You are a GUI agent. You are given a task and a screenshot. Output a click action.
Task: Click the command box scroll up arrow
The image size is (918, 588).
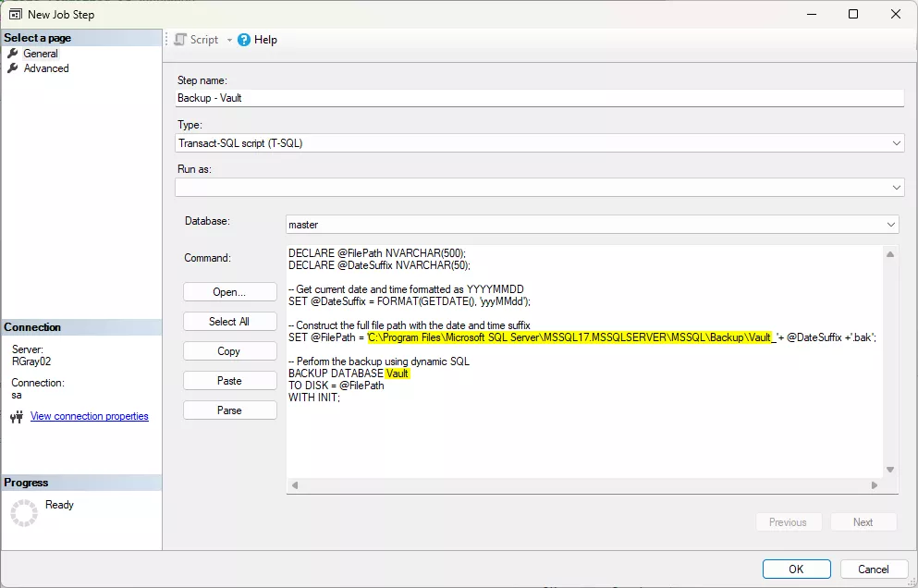pos(890,254)
